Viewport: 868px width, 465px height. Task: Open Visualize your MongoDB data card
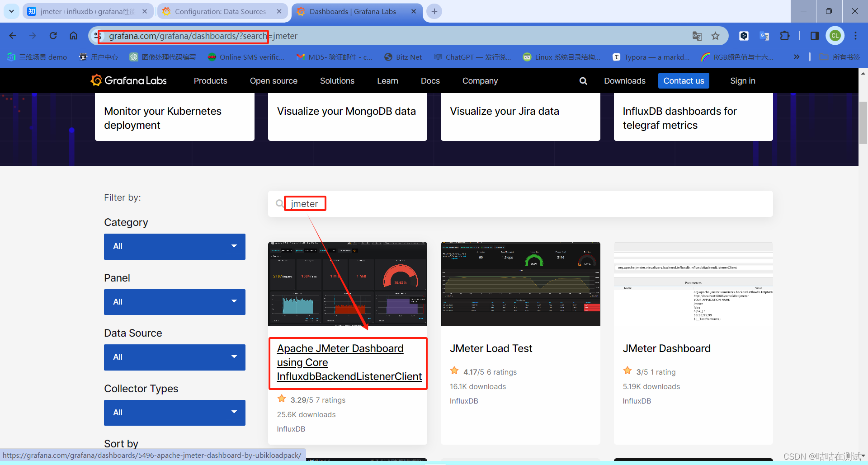(x=347, y=117)
